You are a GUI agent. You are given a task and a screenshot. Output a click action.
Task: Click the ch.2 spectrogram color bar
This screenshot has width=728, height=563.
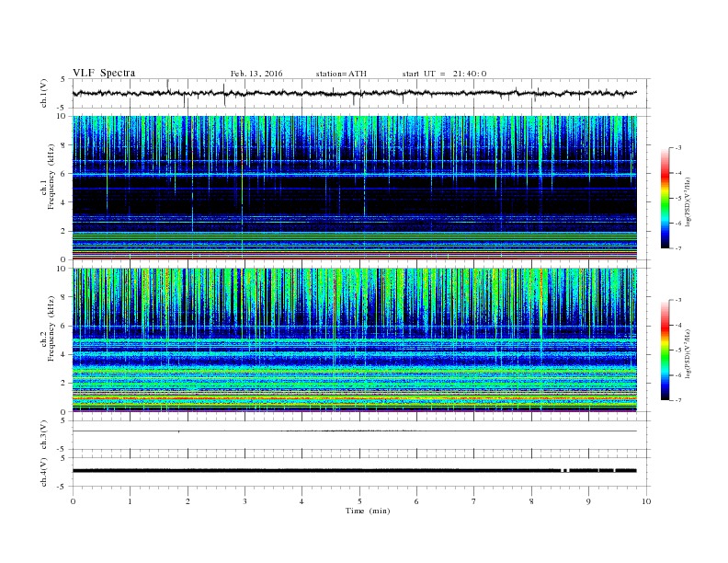pyautogui.click(x=665, y=350)
